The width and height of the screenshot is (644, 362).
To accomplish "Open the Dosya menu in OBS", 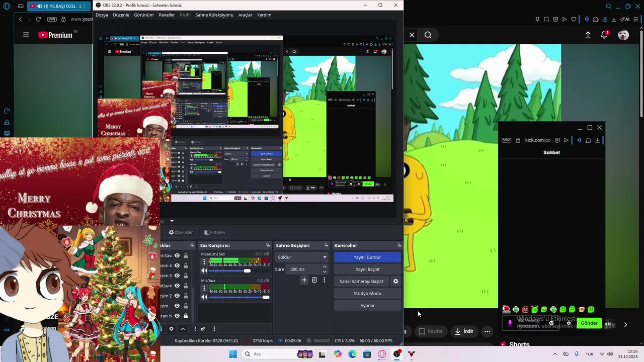I will coord(102,15).
